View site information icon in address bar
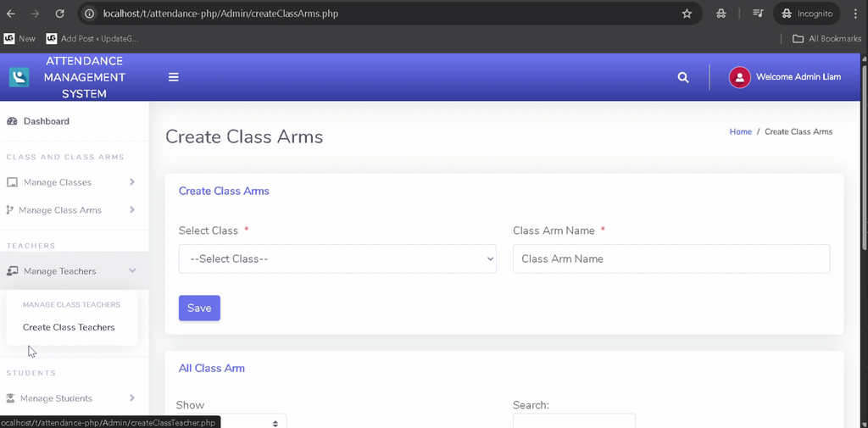 point(90,14)
